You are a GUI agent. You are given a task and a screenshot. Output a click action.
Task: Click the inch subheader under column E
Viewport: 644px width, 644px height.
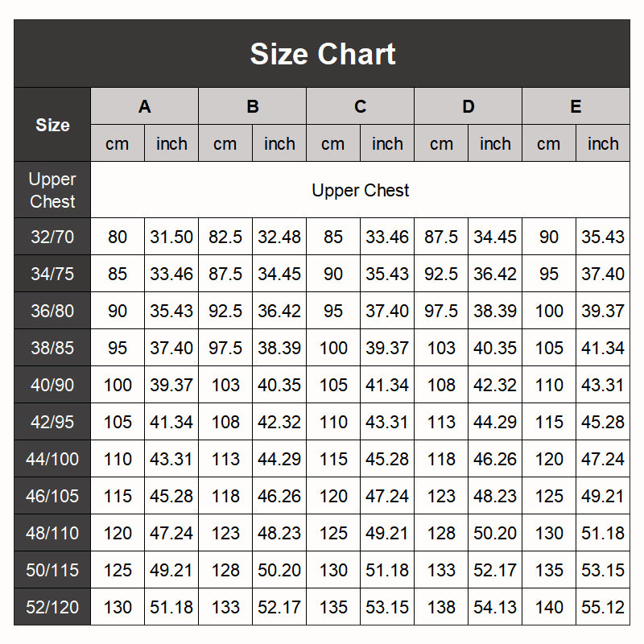tap(603, 143)
